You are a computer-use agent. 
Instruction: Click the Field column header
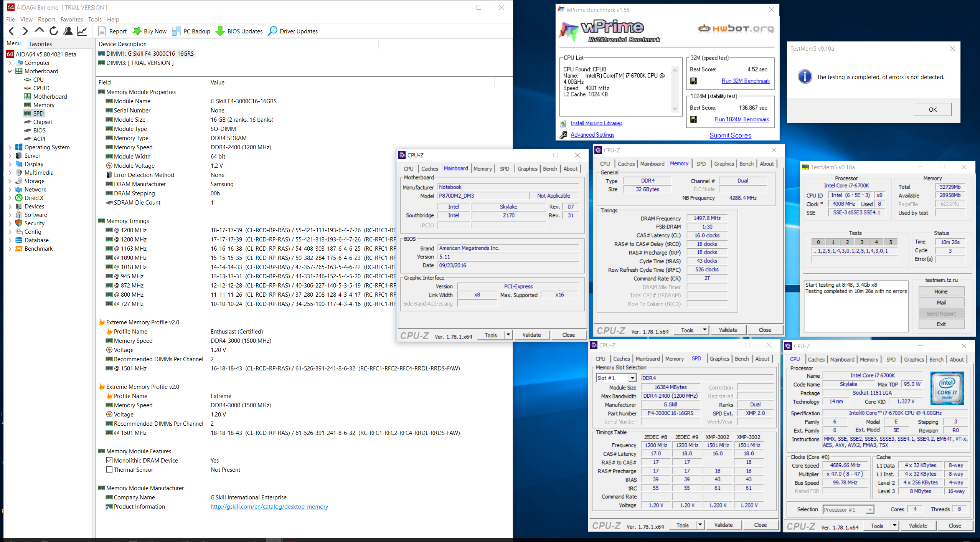[x=152, y=83]
